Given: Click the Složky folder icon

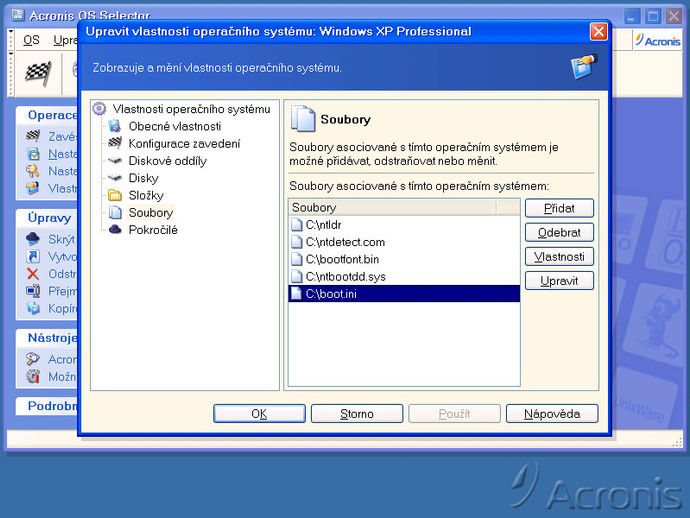Looking at the screenshot, I should point(115,195).
